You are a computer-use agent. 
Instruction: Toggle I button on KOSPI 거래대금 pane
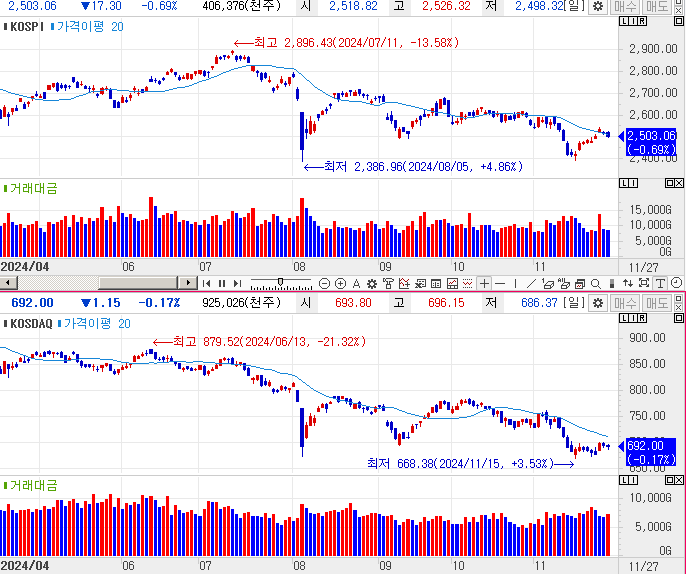click(633, 183)
